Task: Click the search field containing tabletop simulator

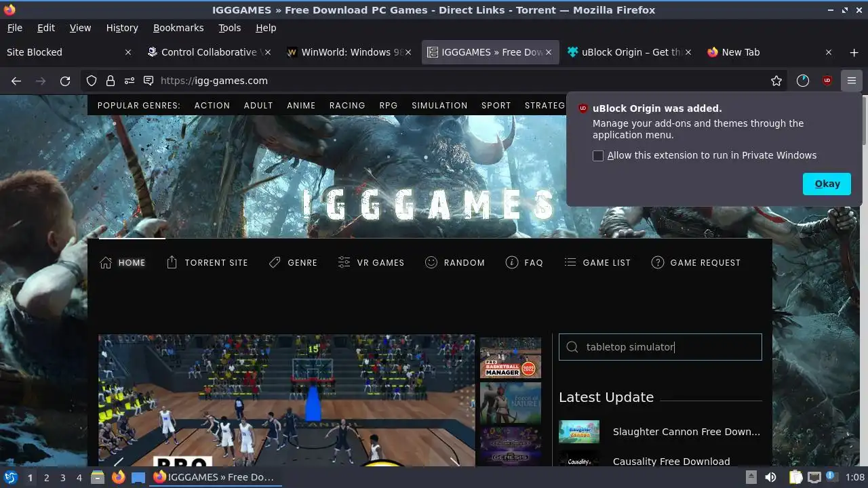Action: point(660,347)
